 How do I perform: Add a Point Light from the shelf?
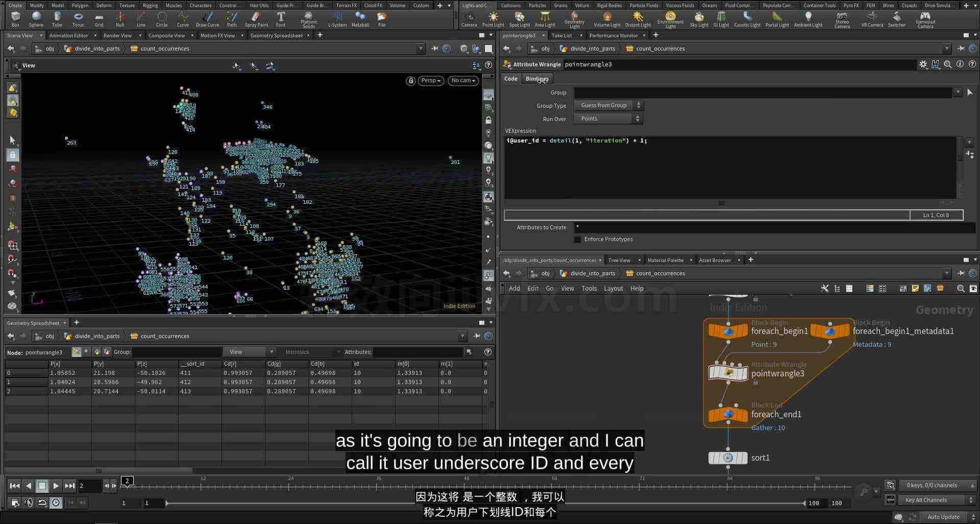tap(493, 19)
